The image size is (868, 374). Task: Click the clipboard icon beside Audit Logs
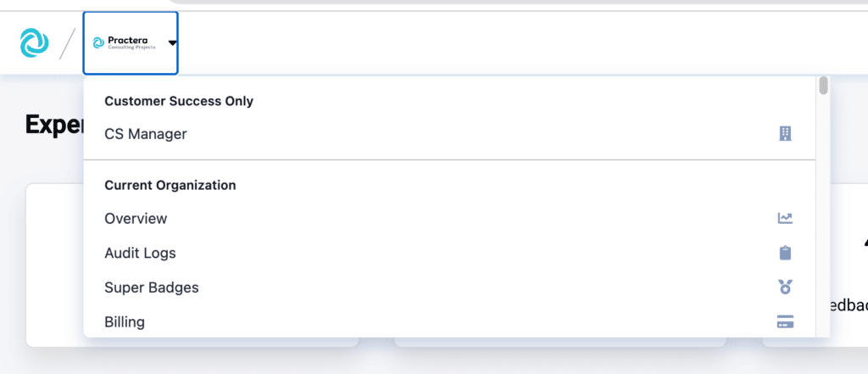785,253
